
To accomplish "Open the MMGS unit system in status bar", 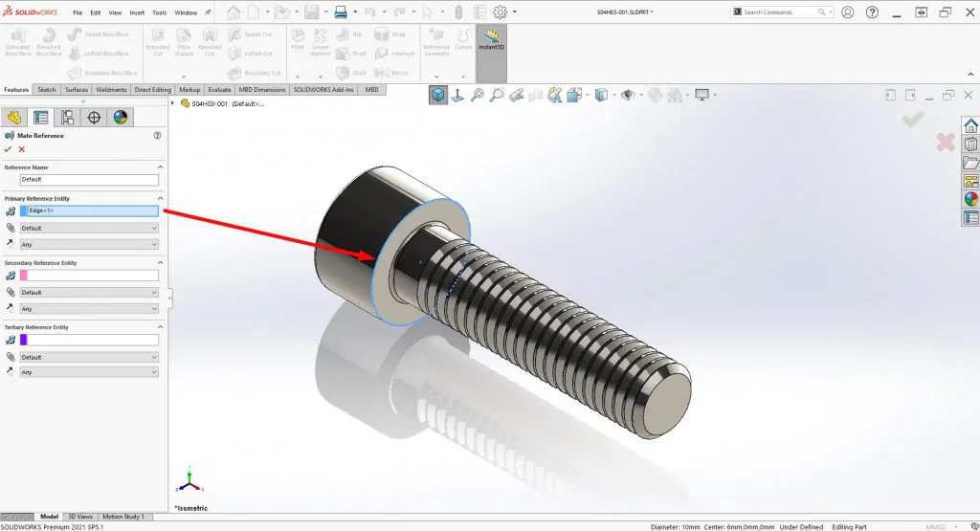I will point(936,527).
